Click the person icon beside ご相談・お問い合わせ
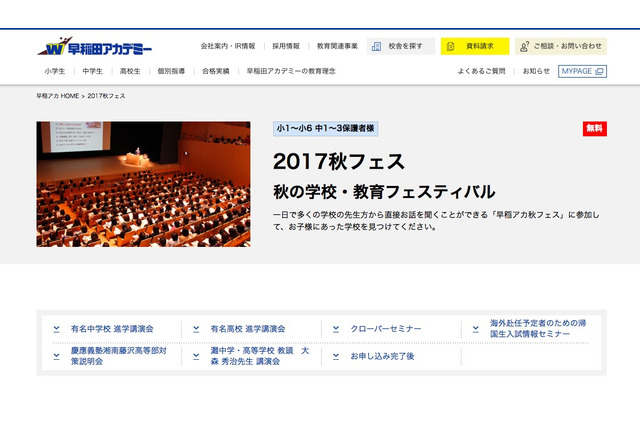 point(524,47)
